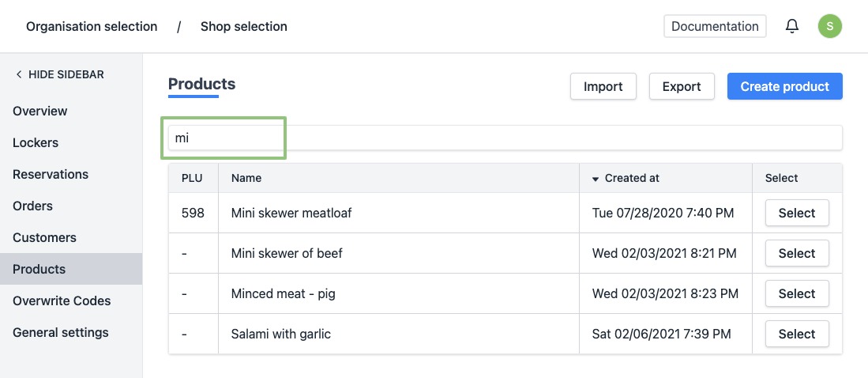Open the Overview sidebar section
Screen dimensions: 868x378
40,111
